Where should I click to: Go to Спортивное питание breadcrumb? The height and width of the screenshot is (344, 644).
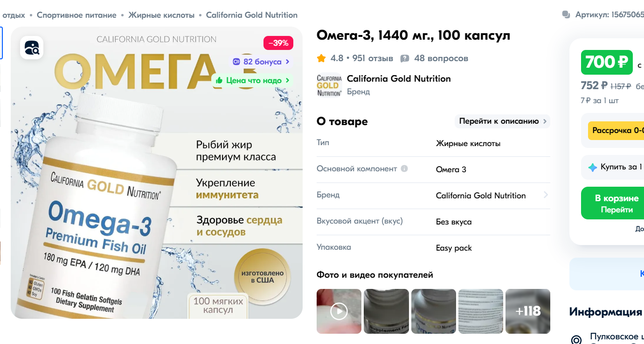coord(76,15)
